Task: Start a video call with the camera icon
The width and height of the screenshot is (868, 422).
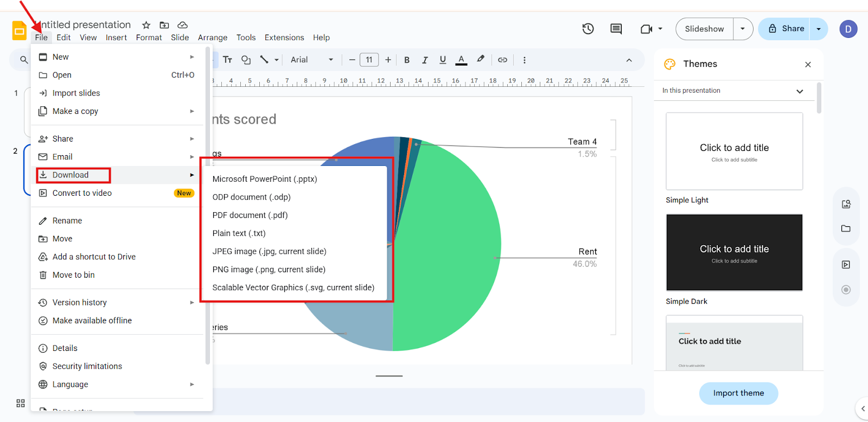Action: pyautogui.click(x=646, y=29)
